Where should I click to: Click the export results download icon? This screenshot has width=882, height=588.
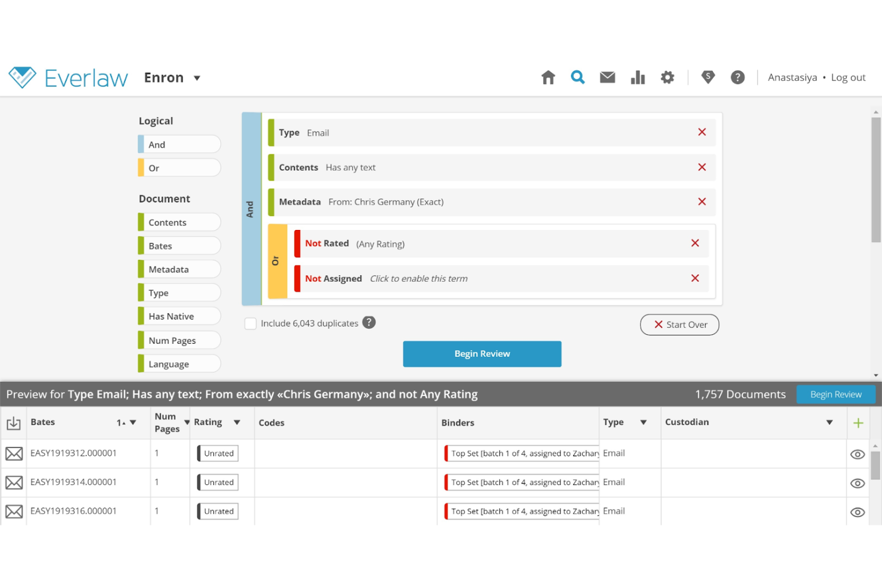pyautogui.click(x=13, y=423)
